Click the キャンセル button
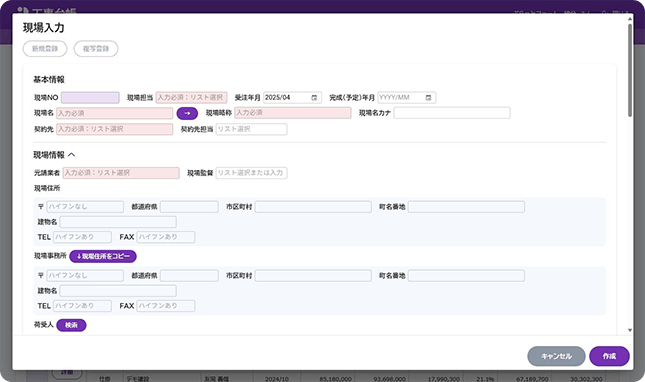 (x=556, y=356)
